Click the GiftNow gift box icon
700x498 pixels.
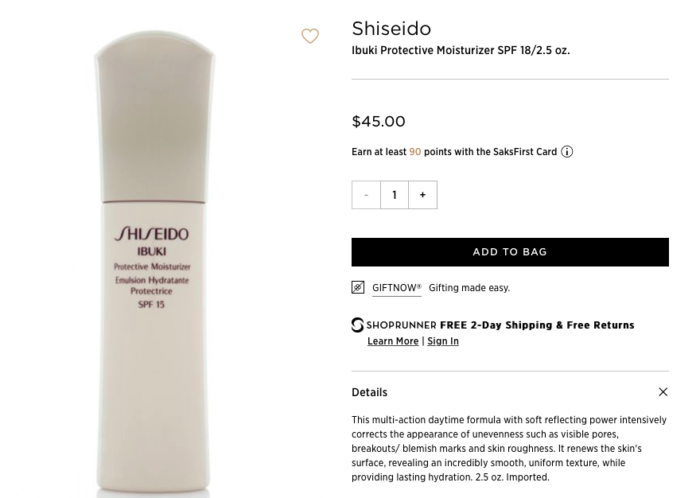coord(358,287)
